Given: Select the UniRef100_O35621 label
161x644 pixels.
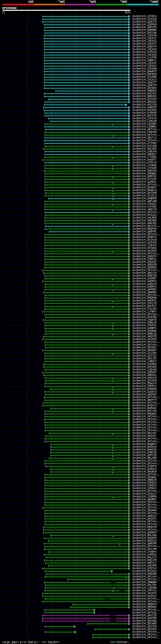Looking at the screenshot, I should tap(144, 488).
